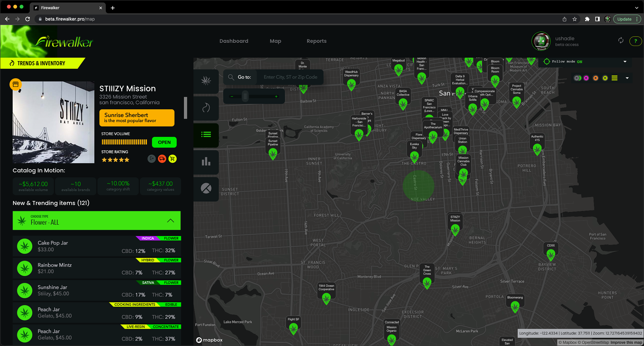The image size is (644, 346).
Task: Click the ~10.00% category shift card
Action: [118, 186]
